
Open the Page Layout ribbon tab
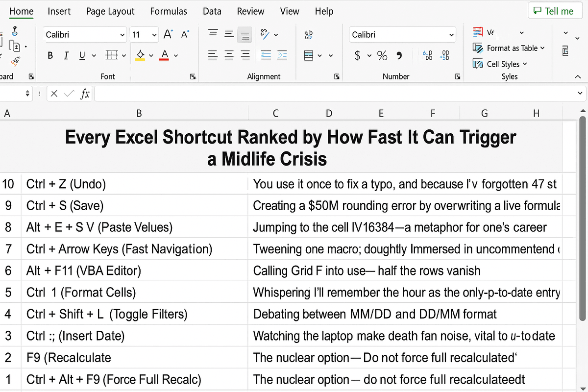coord(110,11)
